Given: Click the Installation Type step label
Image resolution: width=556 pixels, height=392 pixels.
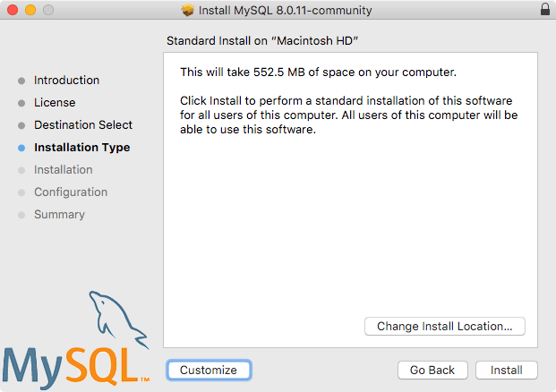Looking at the screenshot, I should 81,148.
